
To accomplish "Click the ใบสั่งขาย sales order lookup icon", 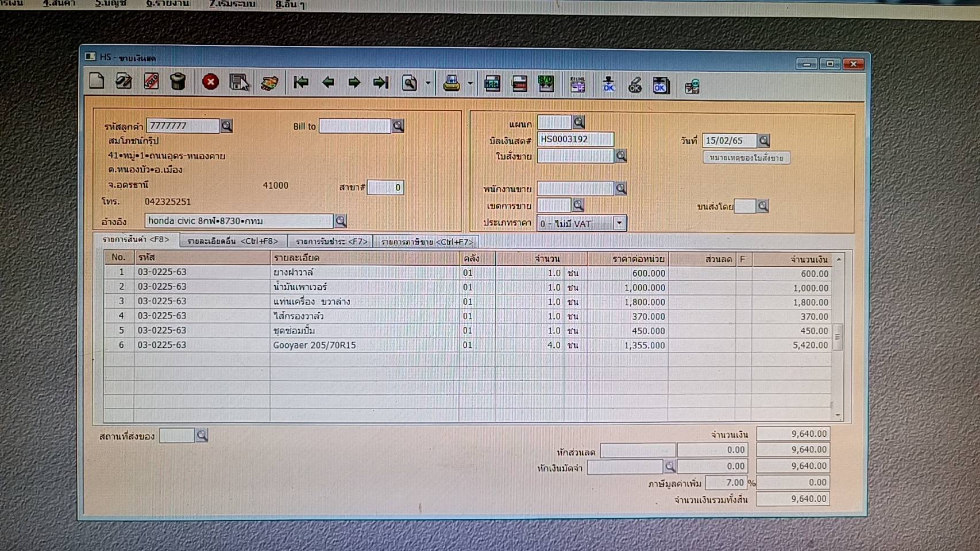I will coord(621,156).
